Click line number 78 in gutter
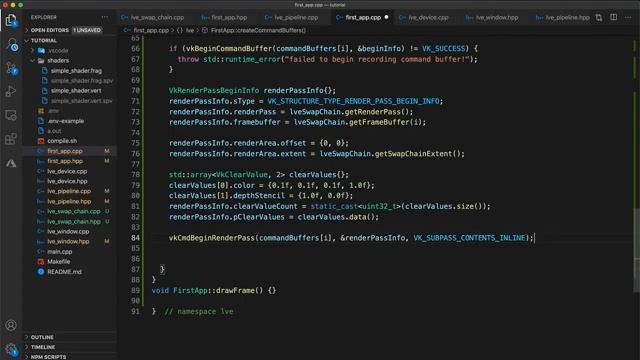Viewport: 640px width, 360px height. pos(135,174)
